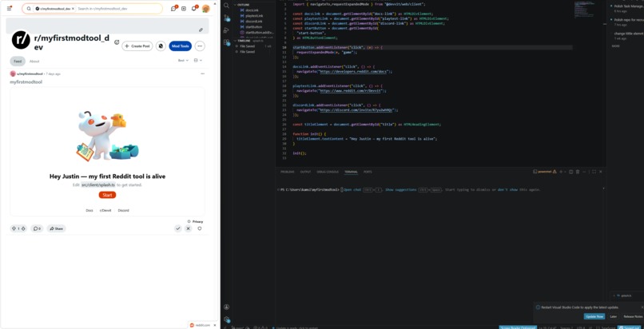Select discordLink in the Outline

253,22
